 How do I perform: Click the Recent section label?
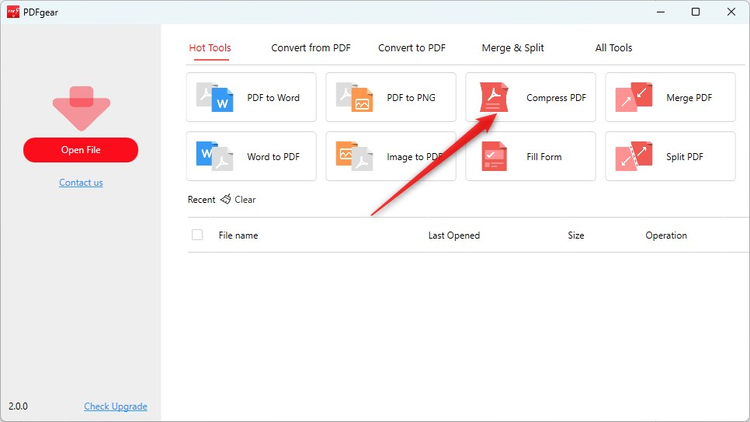pos(201,200)
